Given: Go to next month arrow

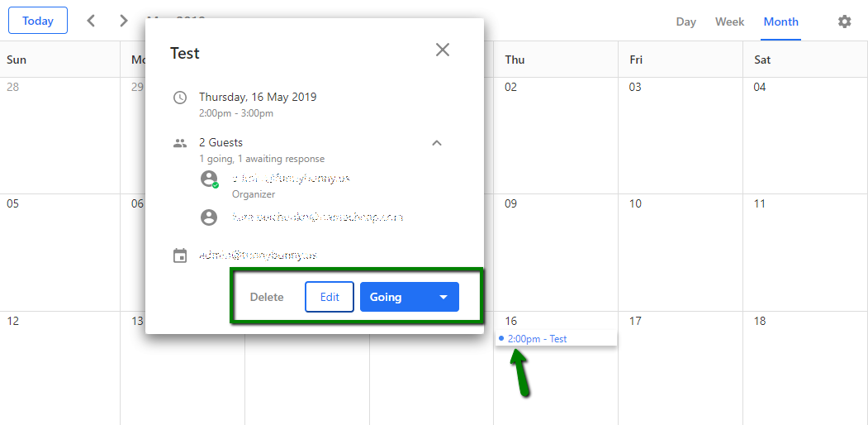Looking at the screenshot, I should [x=123, y=21].
